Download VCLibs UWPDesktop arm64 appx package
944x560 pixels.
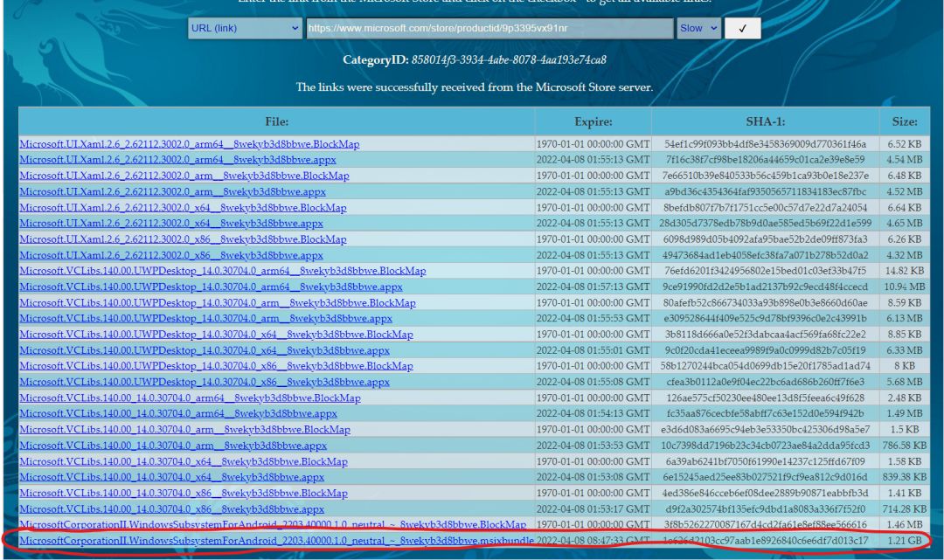[x=211, y=287]
